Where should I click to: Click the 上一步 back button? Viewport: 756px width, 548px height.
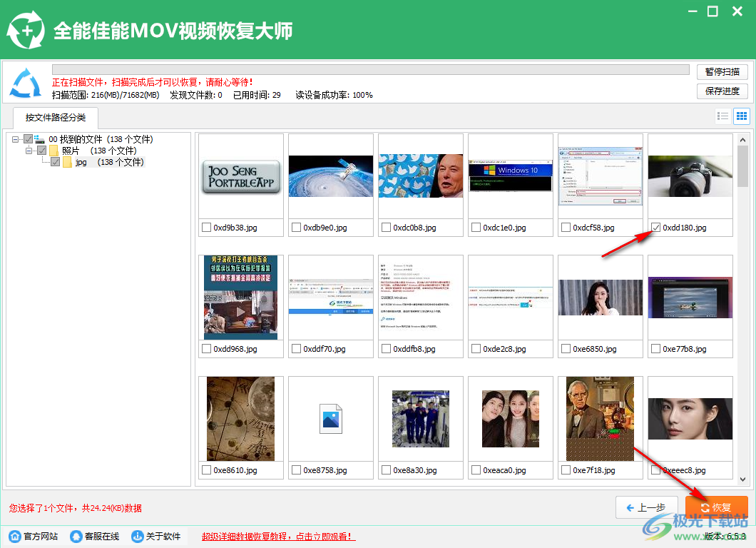pos(646,507)
